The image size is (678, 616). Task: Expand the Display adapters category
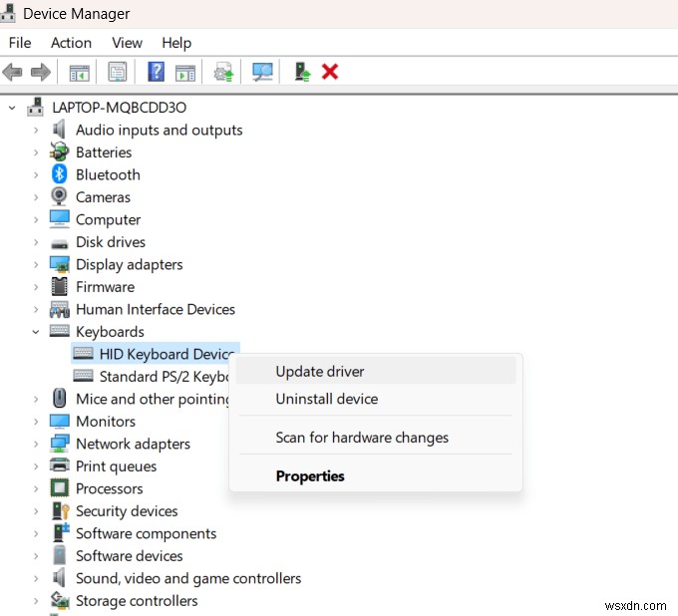(36, 264)
